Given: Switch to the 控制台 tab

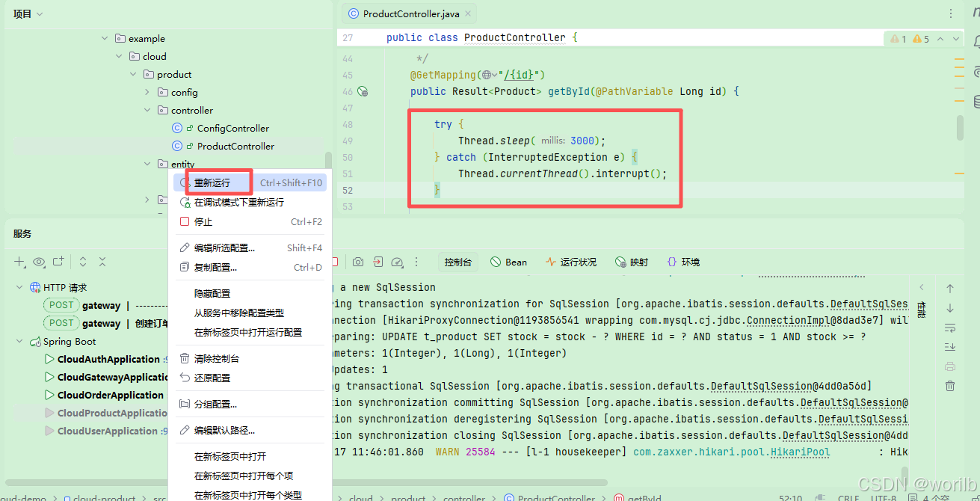Looking at the screenshot, I should coord(457,262).
